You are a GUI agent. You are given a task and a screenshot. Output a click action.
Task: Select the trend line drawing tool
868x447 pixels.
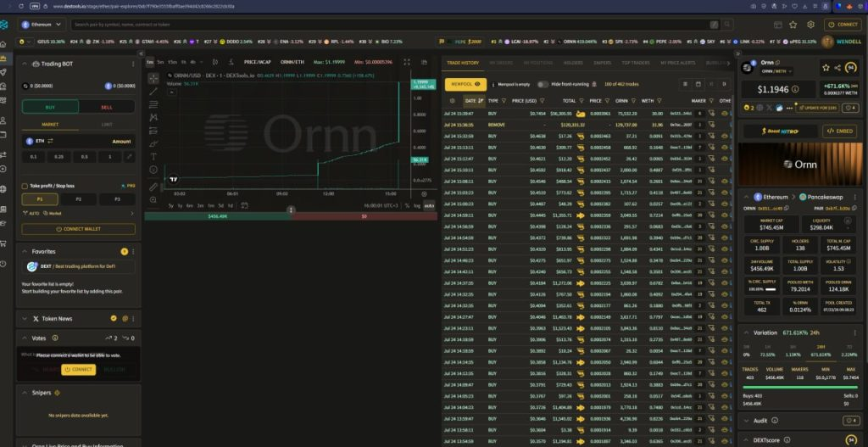(153, 92)
